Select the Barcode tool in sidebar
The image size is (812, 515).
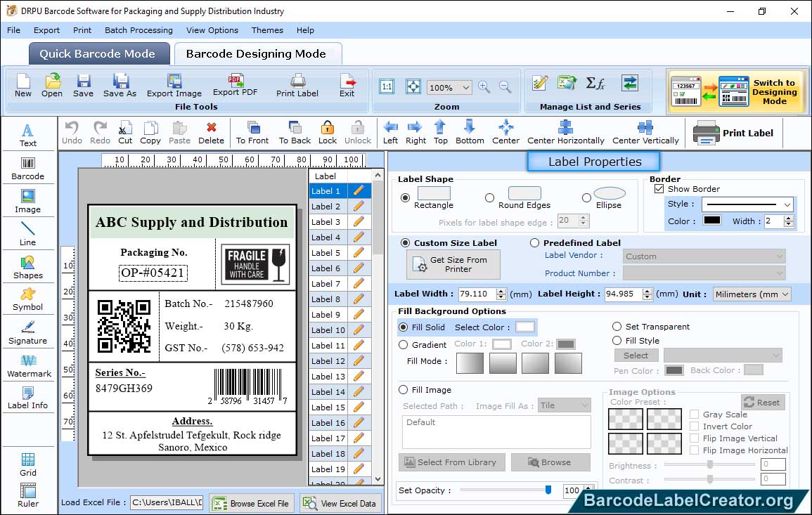coord(27,167)
